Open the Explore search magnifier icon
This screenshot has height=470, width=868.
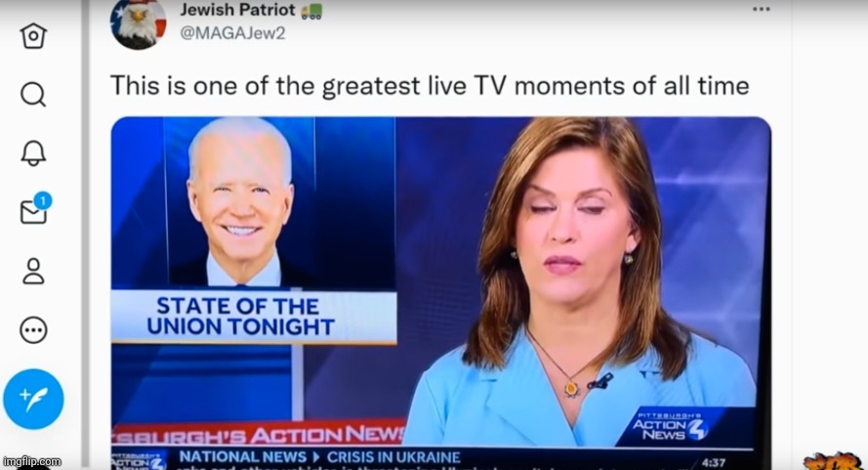[x=33, y=94]
